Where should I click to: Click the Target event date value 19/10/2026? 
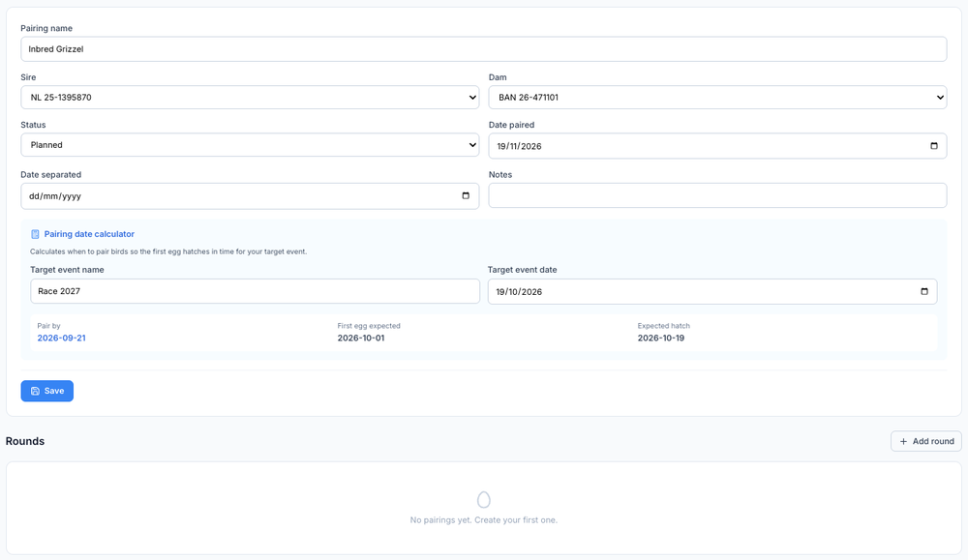point(519,292)
